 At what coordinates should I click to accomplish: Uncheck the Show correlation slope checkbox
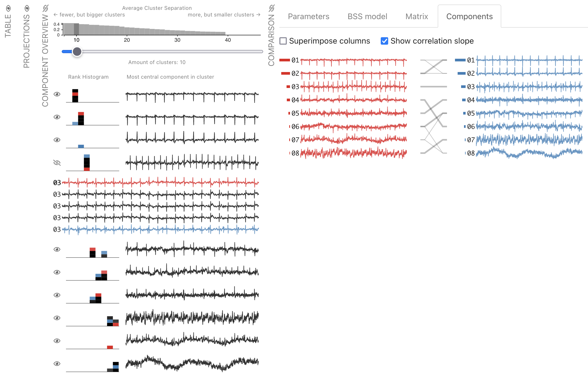point(384,41)
